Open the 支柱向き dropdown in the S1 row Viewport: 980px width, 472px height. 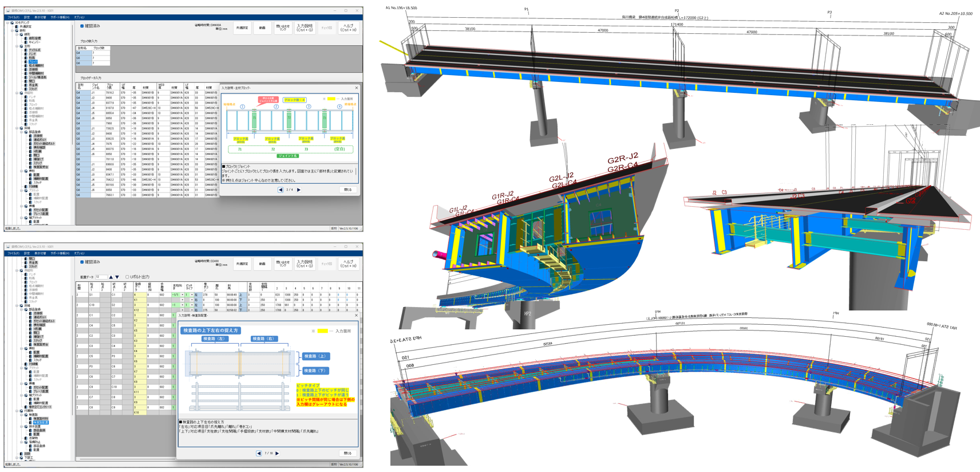183,295
